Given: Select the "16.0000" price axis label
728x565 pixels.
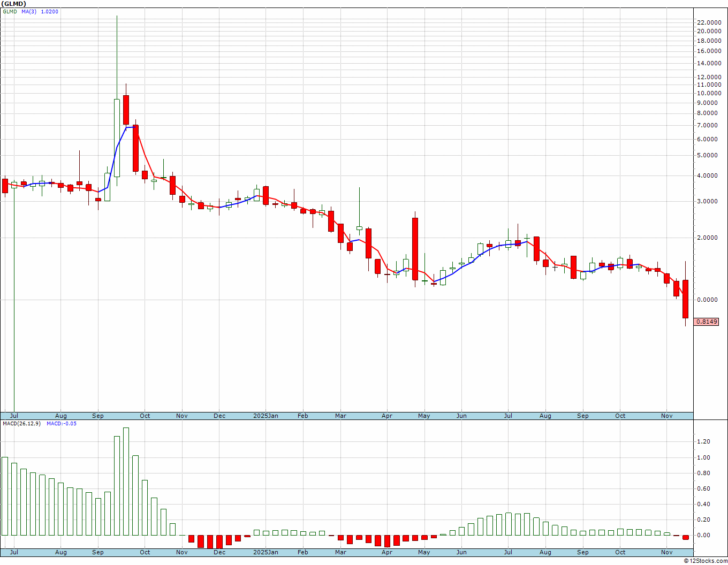Looking at the screenshot, I should point(709,51).
